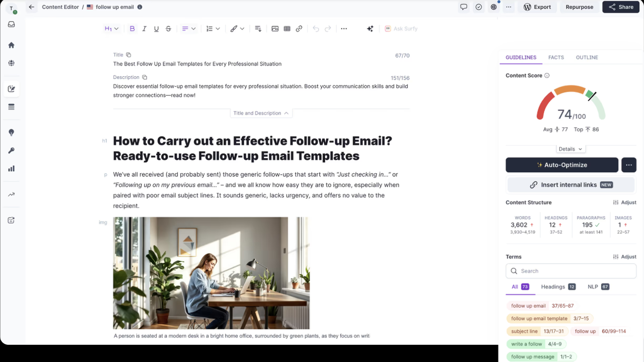The height and width of the screenshot is (362, 644).
Task: Open the options menu beside Auto-Optimize
Action: coord(629,165)
